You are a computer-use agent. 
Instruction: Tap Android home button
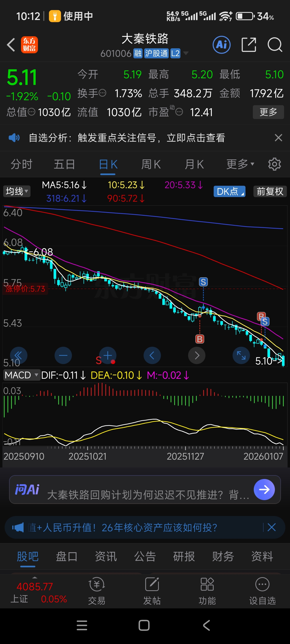click(x=144, y=625)
